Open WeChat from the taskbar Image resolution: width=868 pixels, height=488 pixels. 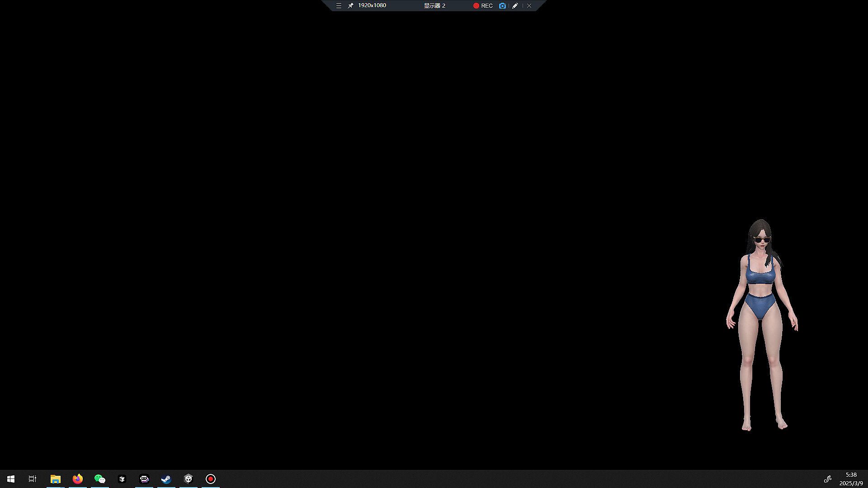[100, 479]
